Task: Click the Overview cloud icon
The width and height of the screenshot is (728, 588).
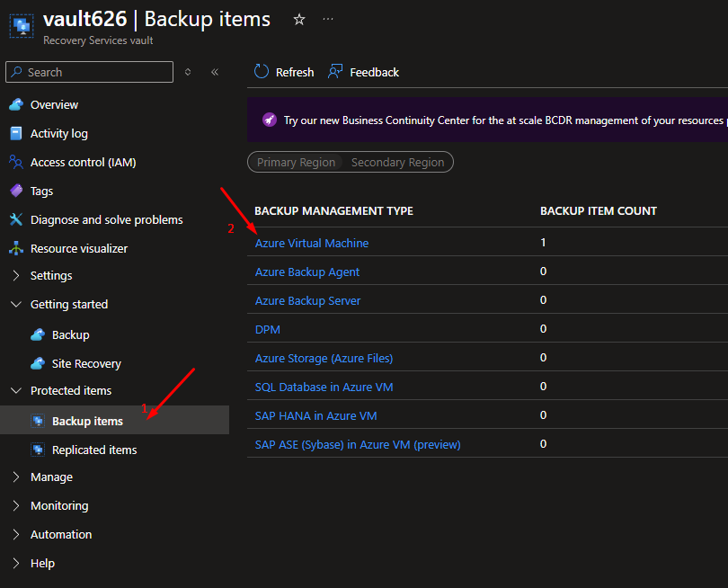Action: point(16,104)
